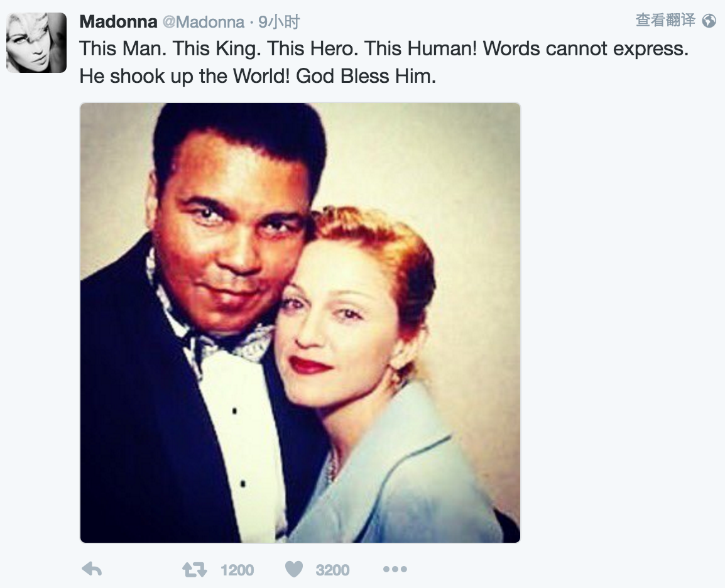Click 查看翻译 to view translation
725x588 pixels.
point(665,20)
